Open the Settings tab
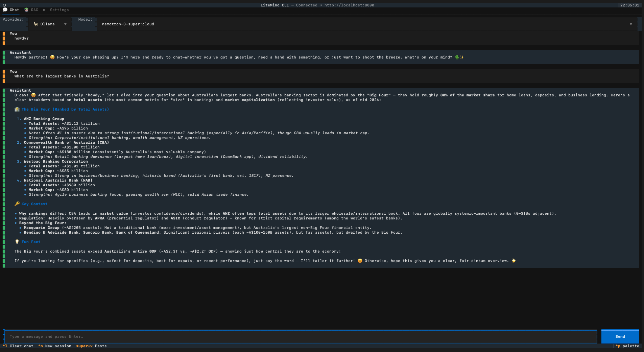 (56, 10)
